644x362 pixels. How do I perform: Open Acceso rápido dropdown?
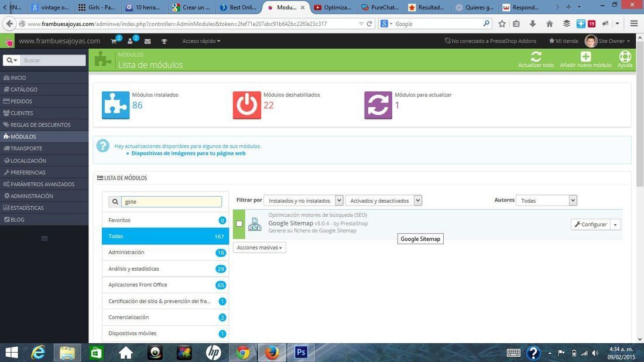pyautogui.click(x=201, y=41)
